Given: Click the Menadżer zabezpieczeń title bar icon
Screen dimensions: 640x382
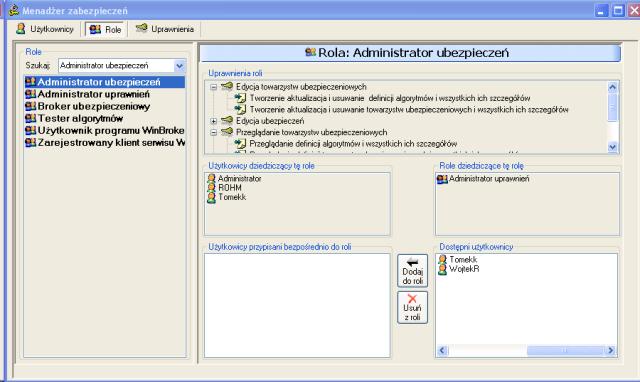Looking at the screenshot, I should tap(14, 10).
